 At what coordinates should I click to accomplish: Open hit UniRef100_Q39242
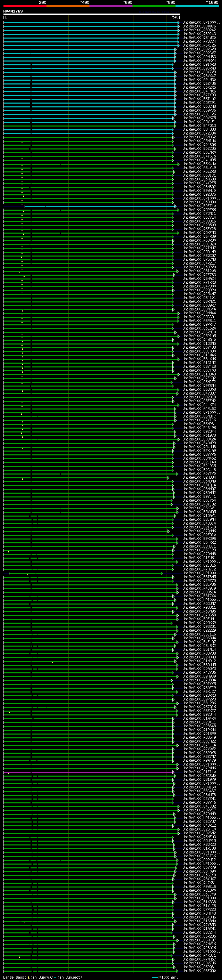[199, 30]
